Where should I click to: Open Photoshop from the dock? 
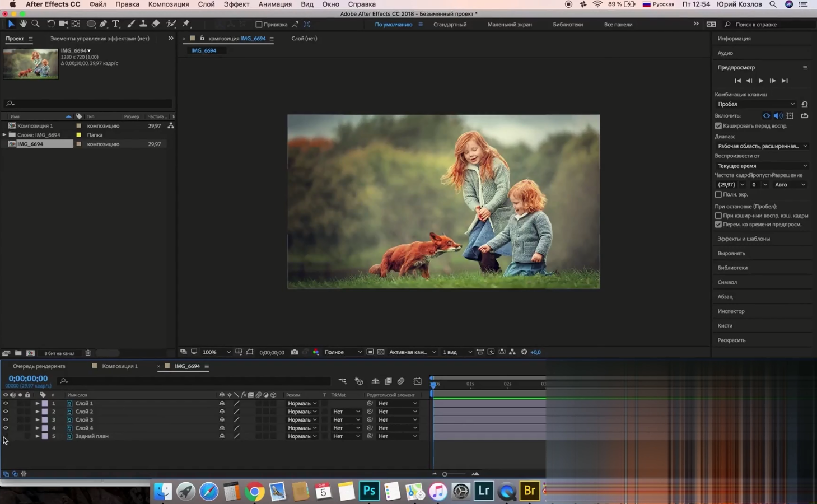(x=369, y=491)
